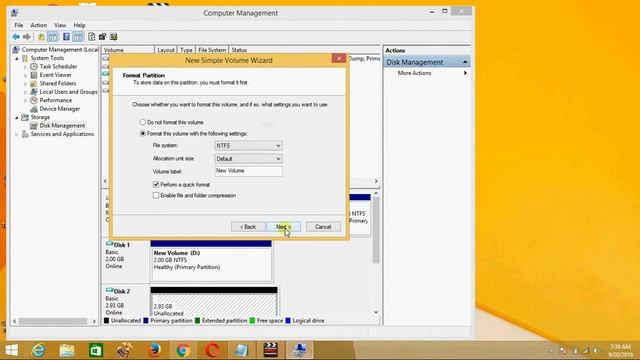Screen dimensions: 640x360
Task: Open the View menu
Action: pos(60,25)
